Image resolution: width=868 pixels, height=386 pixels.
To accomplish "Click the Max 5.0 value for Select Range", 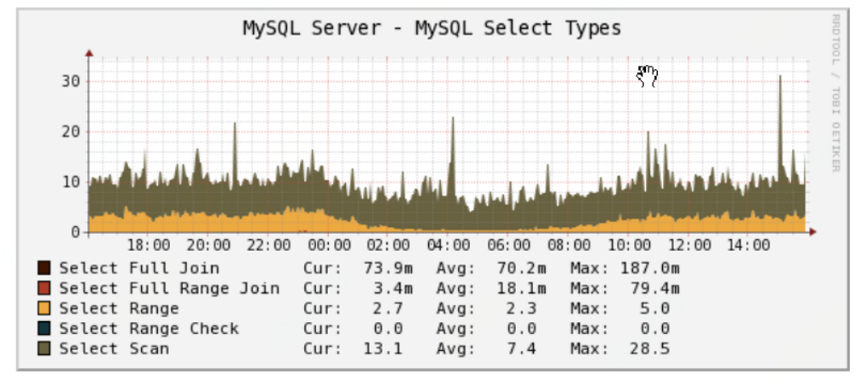I will pos(655,308).
